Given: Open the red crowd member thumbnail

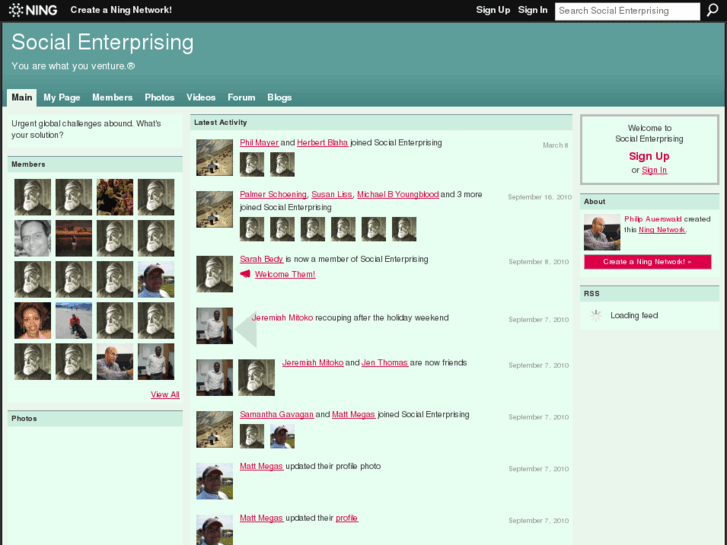Looking at the screenshot, I should tap(115, 197).
